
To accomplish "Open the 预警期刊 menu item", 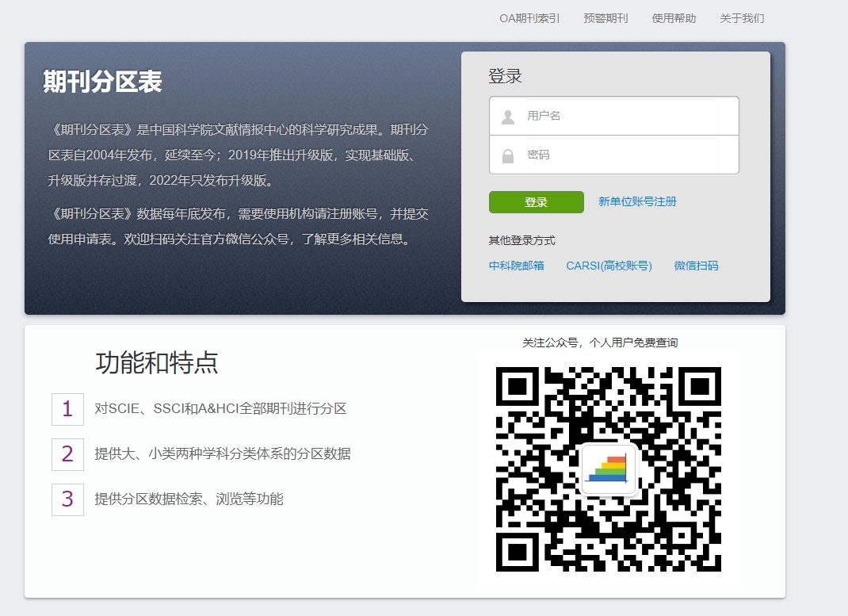I will coord(605,18).
